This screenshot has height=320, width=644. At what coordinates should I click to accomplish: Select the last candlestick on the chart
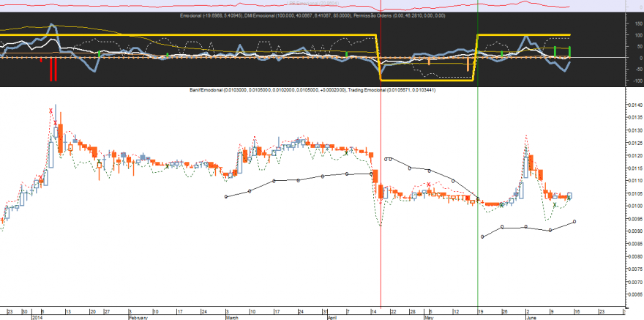coord(569,195)
